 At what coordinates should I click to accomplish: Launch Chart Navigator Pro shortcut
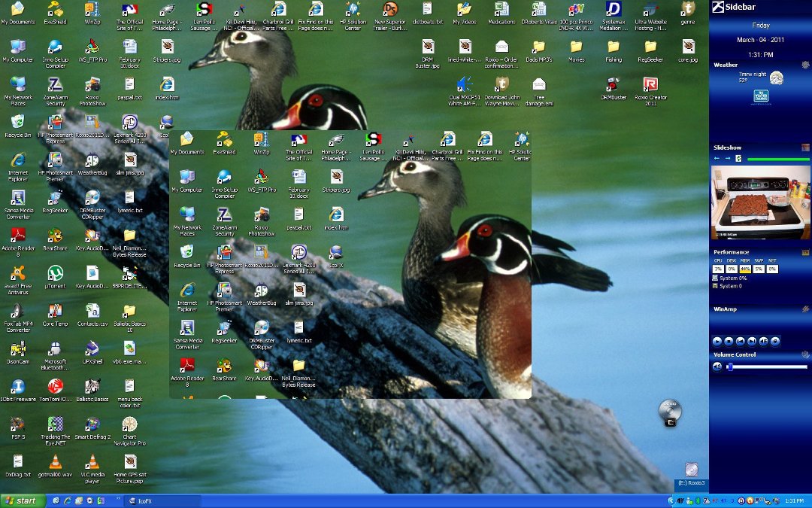pos(129,424)
